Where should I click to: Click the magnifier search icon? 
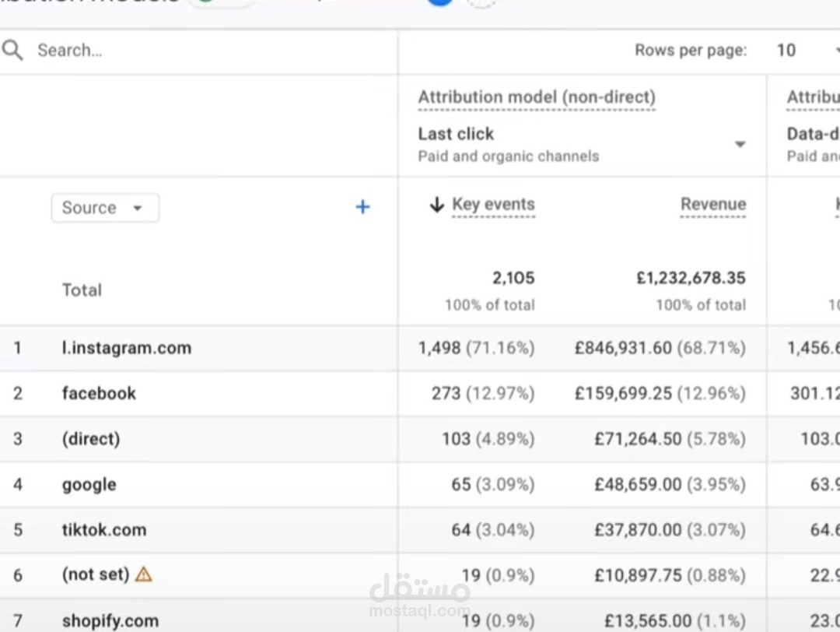click(x=12, y=51)
